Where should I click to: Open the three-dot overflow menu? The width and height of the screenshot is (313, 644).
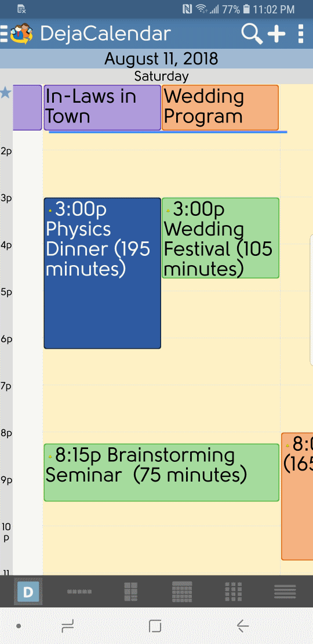point(301,34)
